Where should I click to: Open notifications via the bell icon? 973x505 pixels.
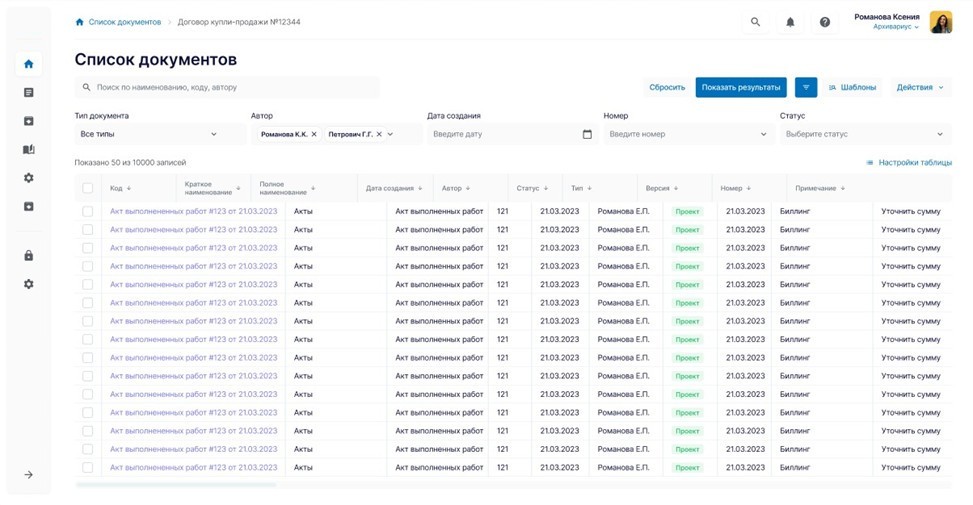click(790, 22)
